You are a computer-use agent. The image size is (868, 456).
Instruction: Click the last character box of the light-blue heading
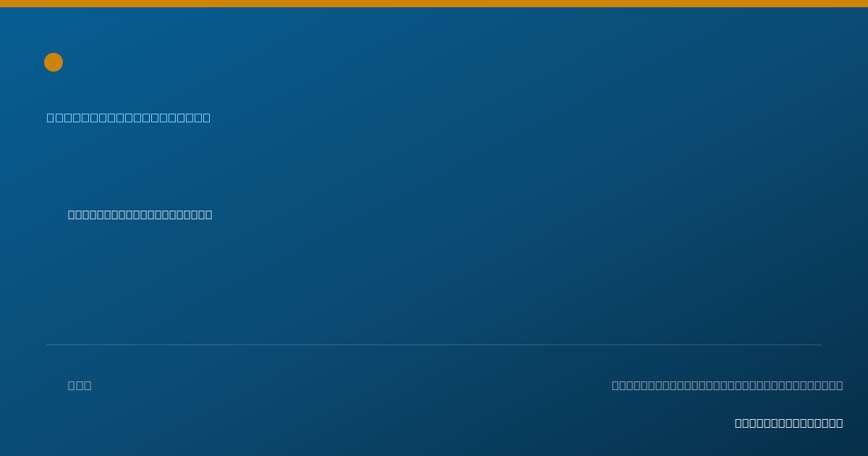point(206,117)
